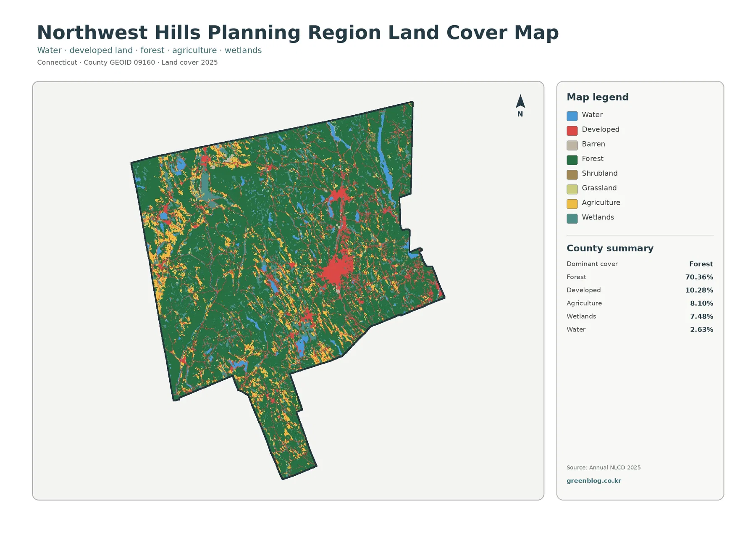Click the Water label in county summary
Image resolution: width=756 pixels, height=535 pixels.
pyautogui.click(x=576, y=329)
